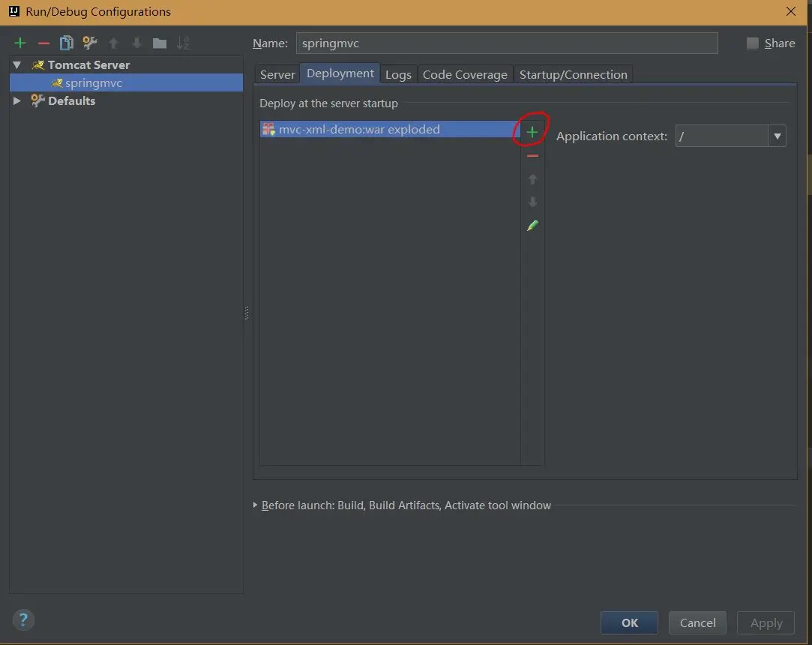Expand the Defaults tree node
Screen dimensions: 812x645
17,100
